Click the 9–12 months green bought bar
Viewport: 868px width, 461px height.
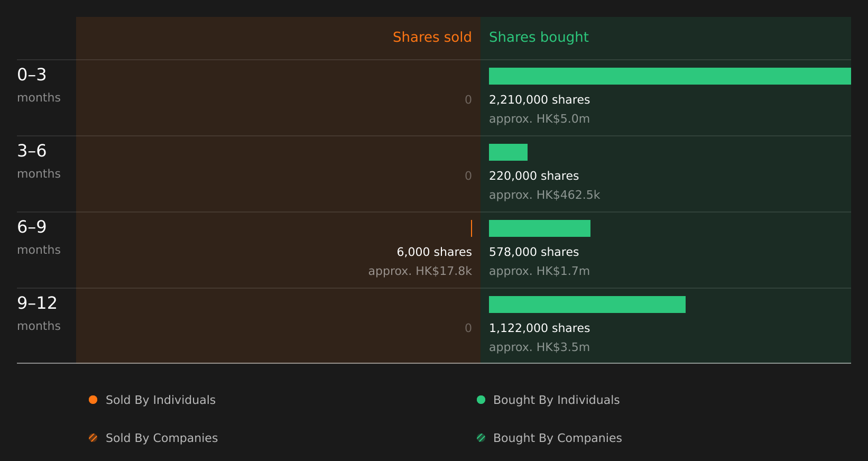coord(587,305)
